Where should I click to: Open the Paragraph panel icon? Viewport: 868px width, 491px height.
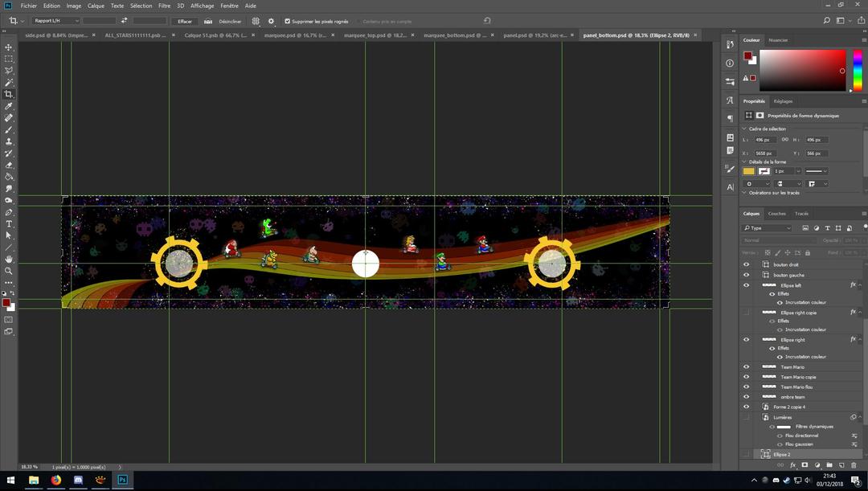(730, 118)
